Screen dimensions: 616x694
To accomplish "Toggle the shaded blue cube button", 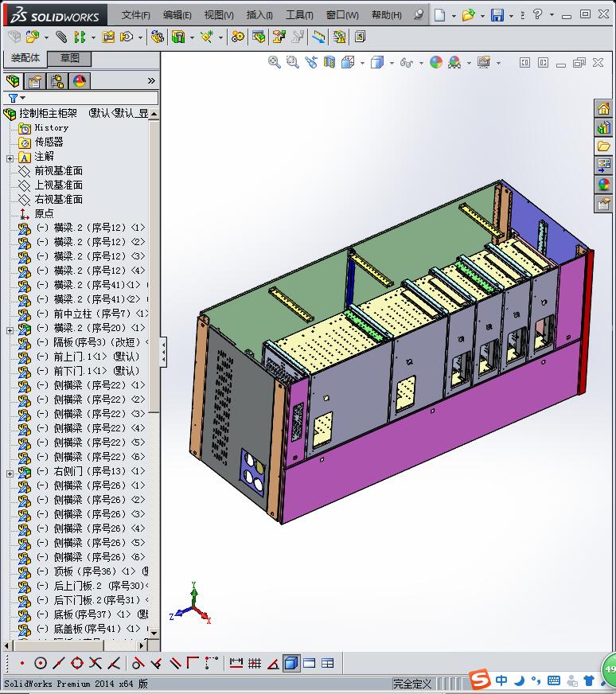I will tap(291, 663).
